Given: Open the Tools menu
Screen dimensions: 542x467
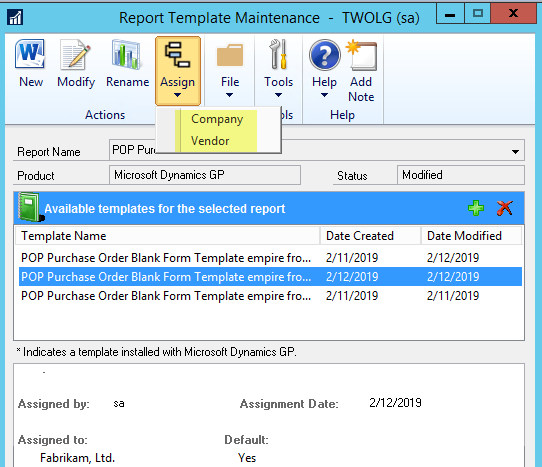Looking at the screenshot, I should pyautogui.click(x=278, y=69).
